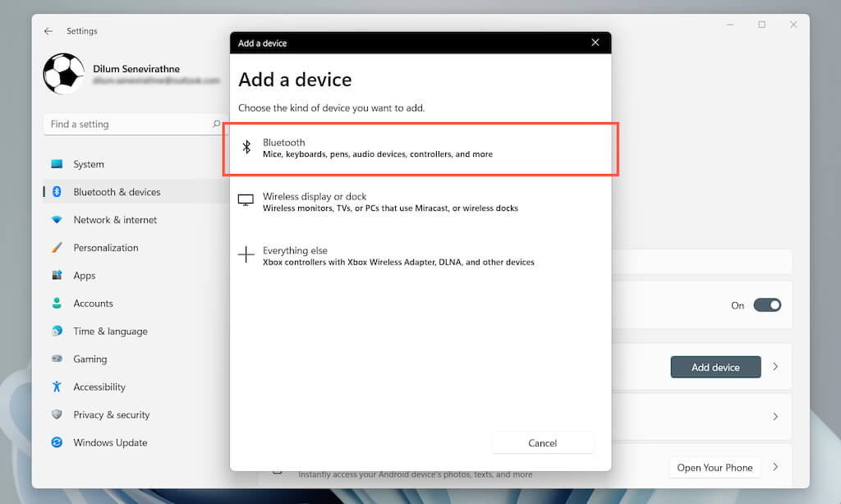Close the Add a device dialog
841x504 pixels.
pos(595,43)
